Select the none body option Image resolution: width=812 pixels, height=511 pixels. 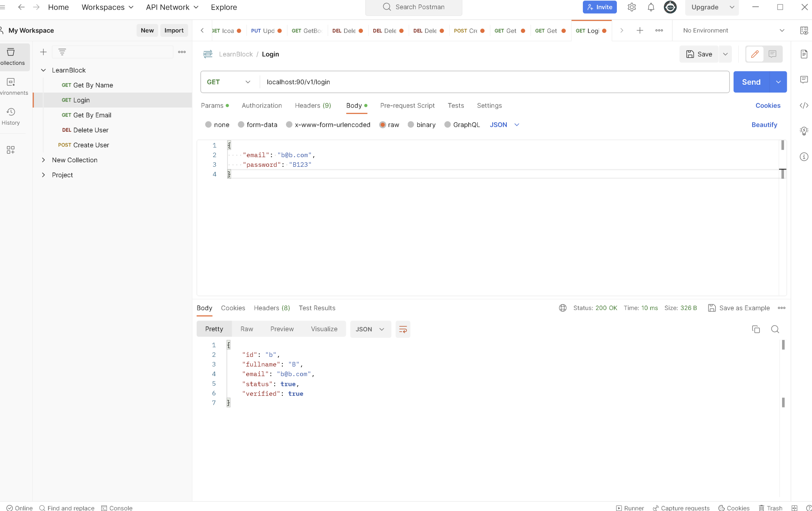pos(208,125)
